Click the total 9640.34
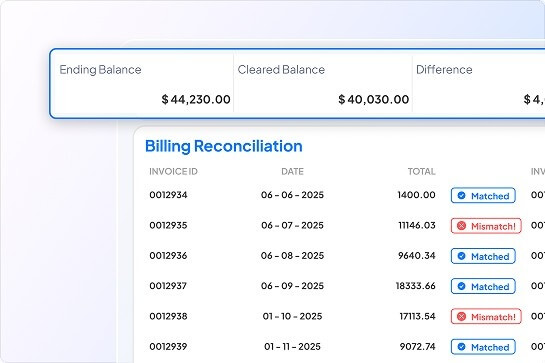This screenshot has height=363, width=545. (x=417, y=256)
